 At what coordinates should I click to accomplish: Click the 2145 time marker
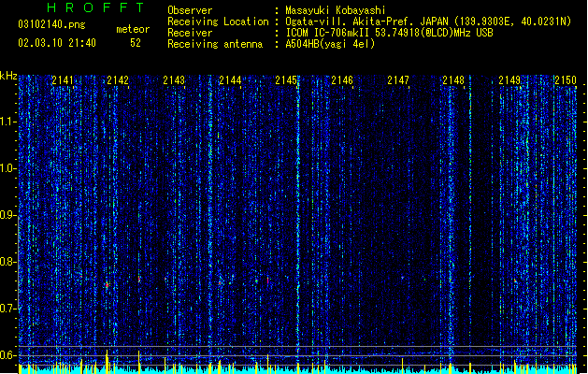click(x=286, y=80)
